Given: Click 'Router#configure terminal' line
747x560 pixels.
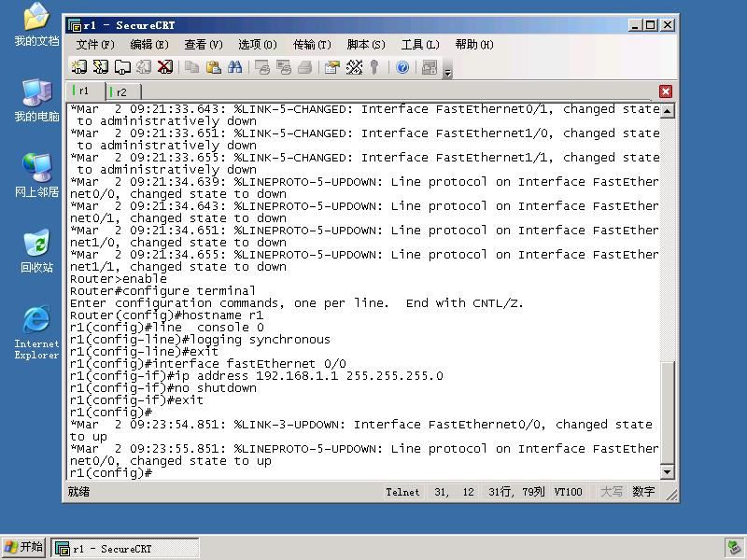Looking at the screenshot, I should (x=162, y=290).
